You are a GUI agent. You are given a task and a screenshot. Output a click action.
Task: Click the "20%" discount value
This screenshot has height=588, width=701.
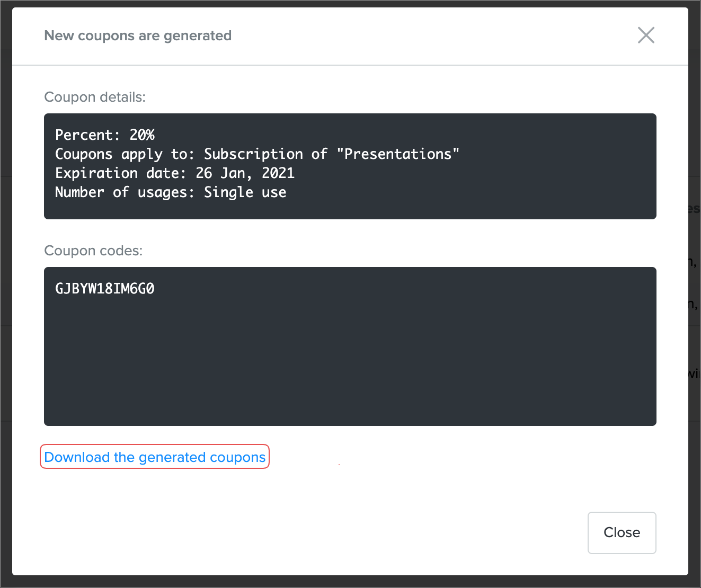click(x=142, y=135)
